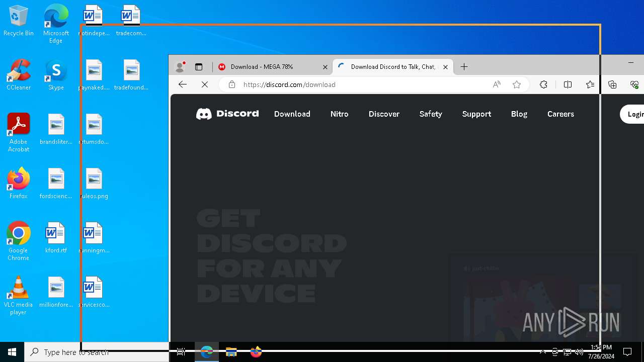Show hidden system tray icons
644x362 pixels.
click(x=542, y=352)
